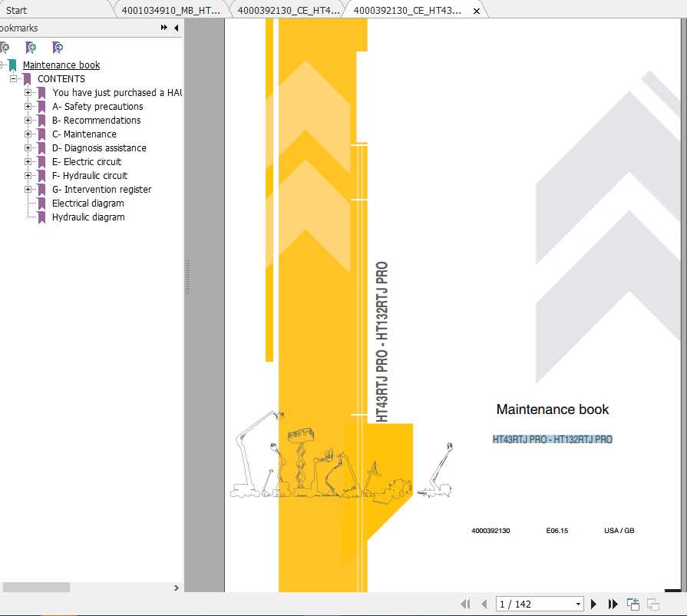Screen dimensions: 687x616
Task: Expand the G- Intervention register bookmark
Action: pos(28,190)
